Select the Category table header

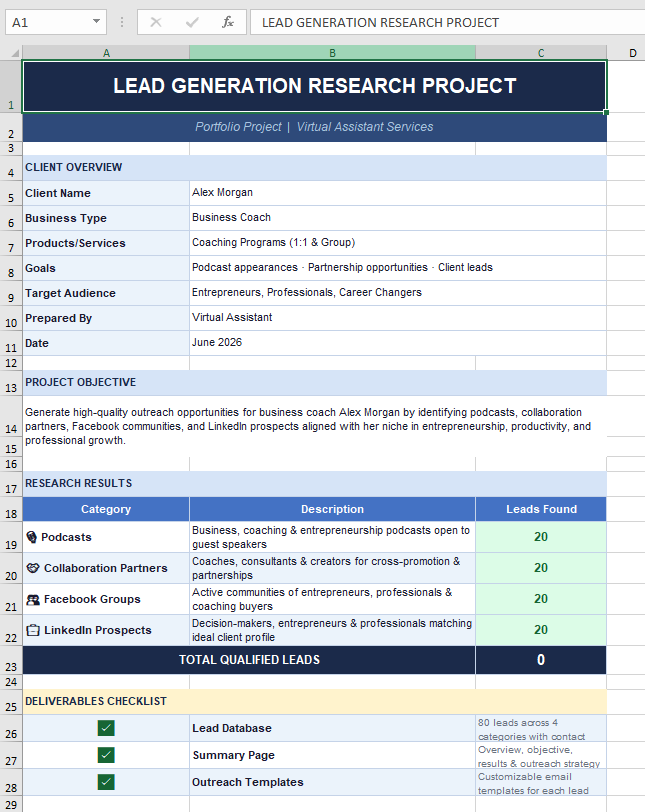(x=106, y=509)
